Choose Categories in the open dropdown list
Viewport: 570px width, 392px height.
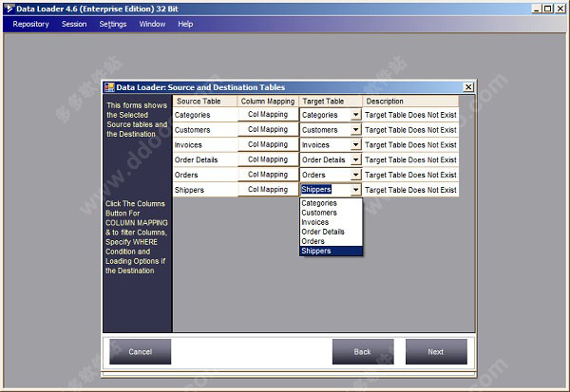coord(331,203)
